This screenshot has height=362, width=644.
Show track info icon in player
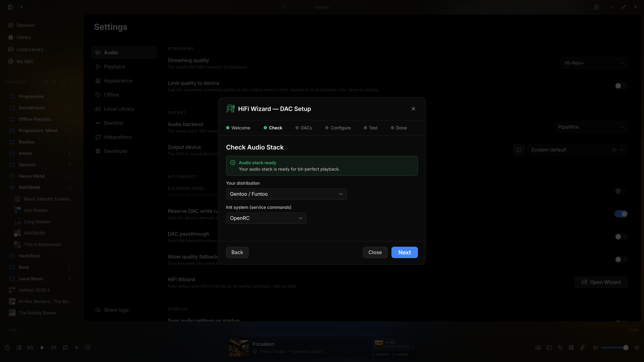click(7, 348)
